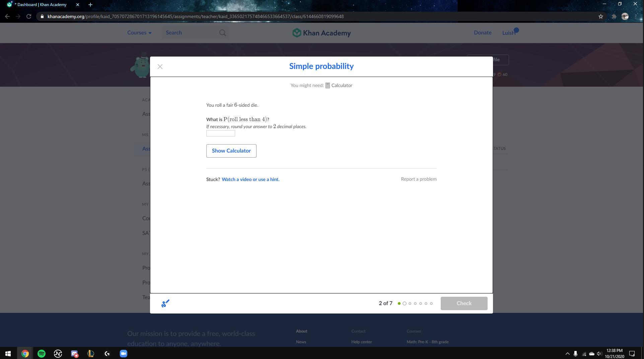This screenshot has height=359, width=644.
Task: Open the Help center footer link
Action: click(362, 342)
